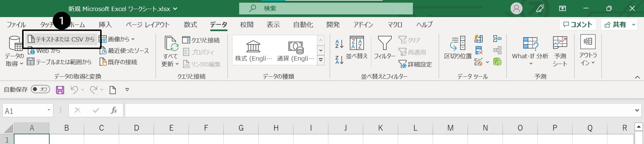Switch to the 開発 tab
The width and height of the screenshot is (644, 144).
coord(333,25)
